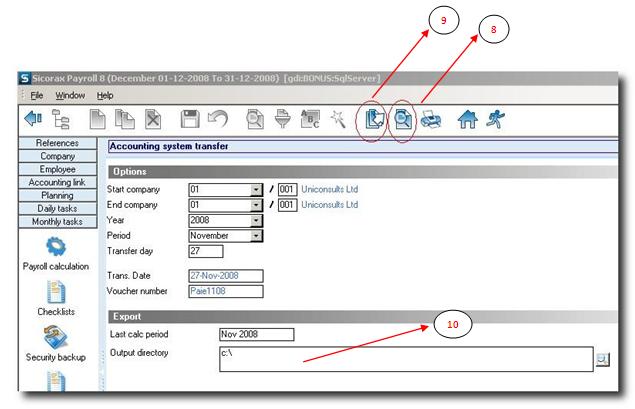Open the Window menu

click(70, 95)
